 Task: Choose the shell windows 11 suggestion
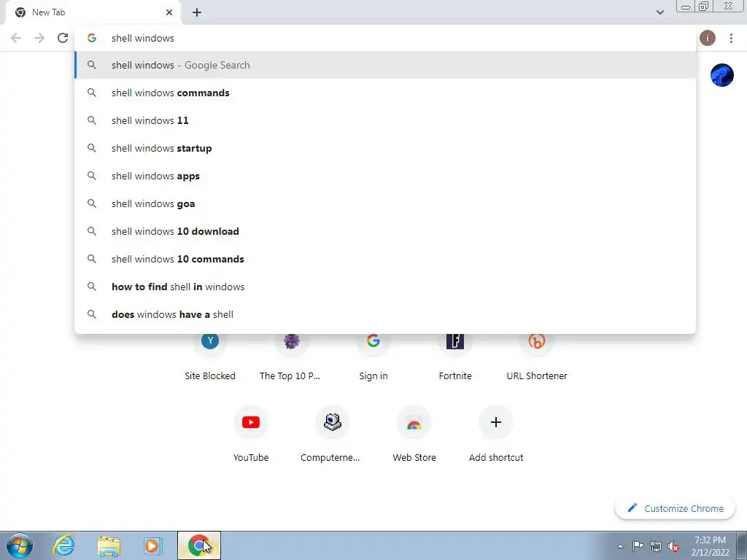click(385, 120)
